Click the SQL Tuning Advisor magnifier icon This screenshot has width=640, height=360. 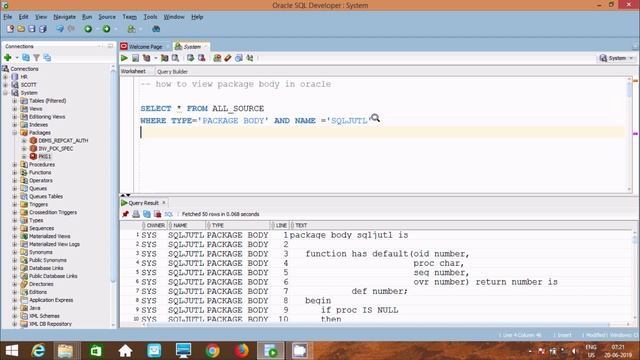click(175, 58)
